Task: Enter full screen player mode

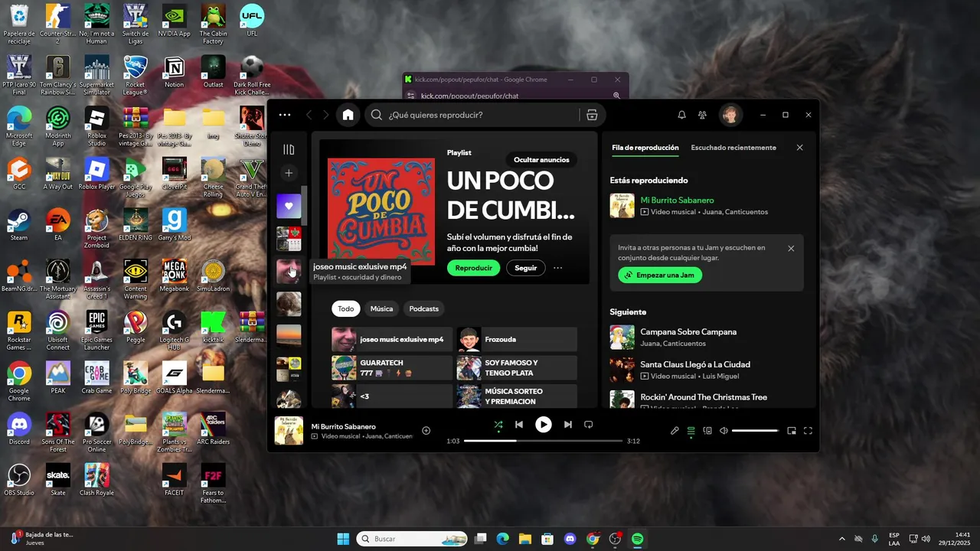Action: 808,431
